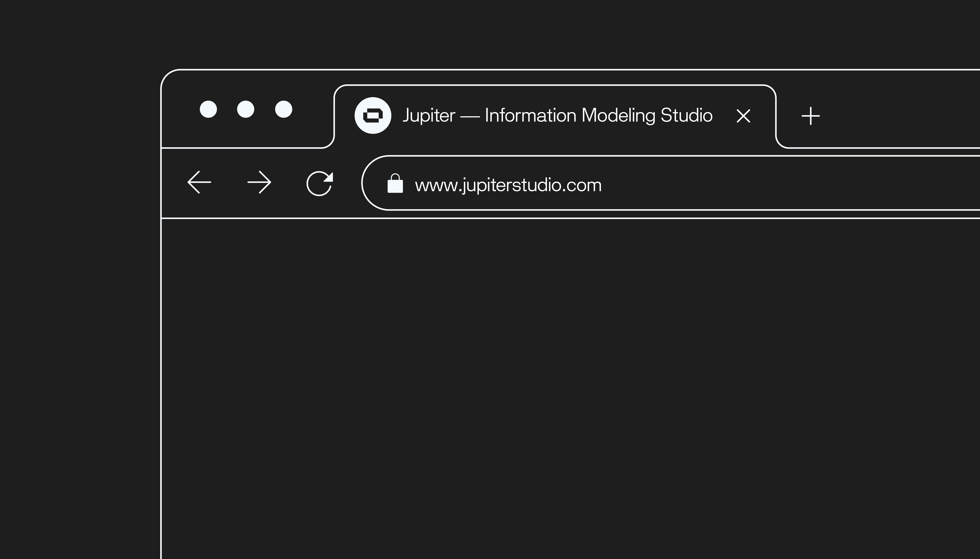Click the empty space inside the address bar
Viewport: 980px width, 559px height.
pyautogui.click(x=788, y=183)
